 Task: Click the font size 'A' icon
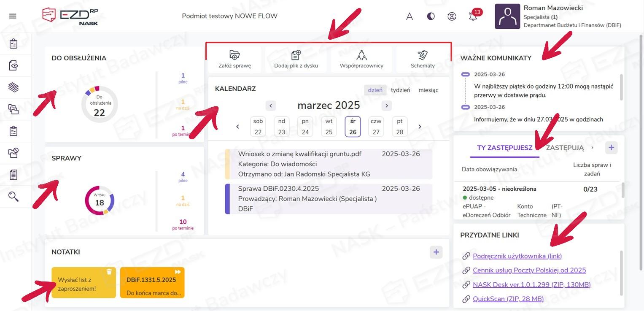(409, 16)
